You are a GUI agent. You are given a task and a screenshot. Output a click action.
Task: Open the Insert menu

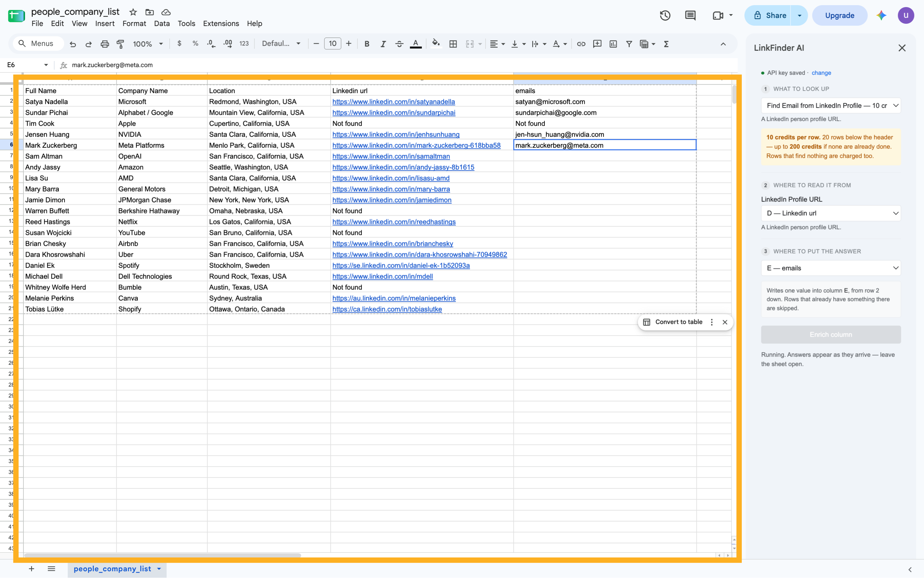point(105,24)
